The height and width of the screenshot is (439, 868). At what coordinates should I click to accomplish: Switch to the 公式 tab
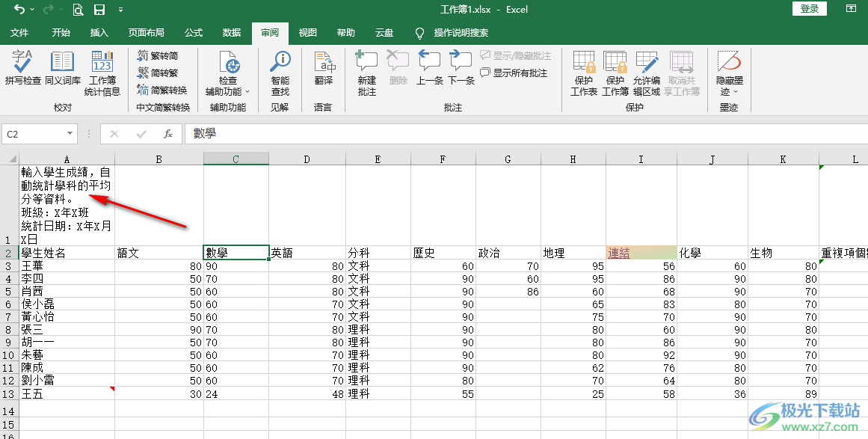pos(194,33)
